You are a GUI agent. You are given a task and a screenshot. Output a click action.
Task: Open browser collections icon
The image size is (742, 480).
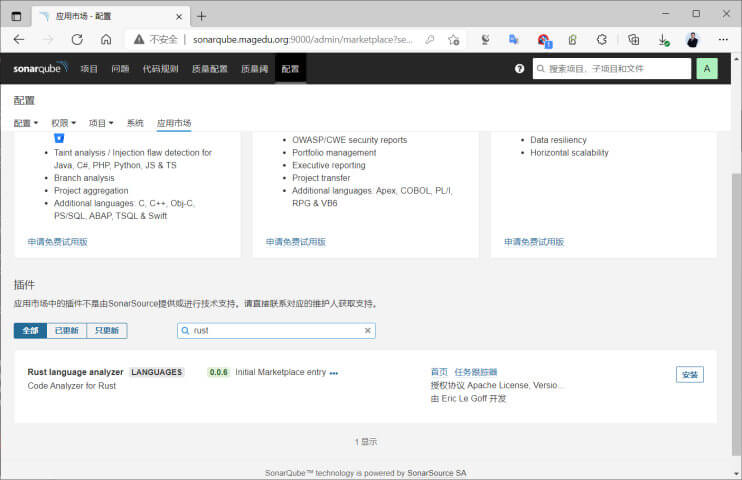(633, 40)
